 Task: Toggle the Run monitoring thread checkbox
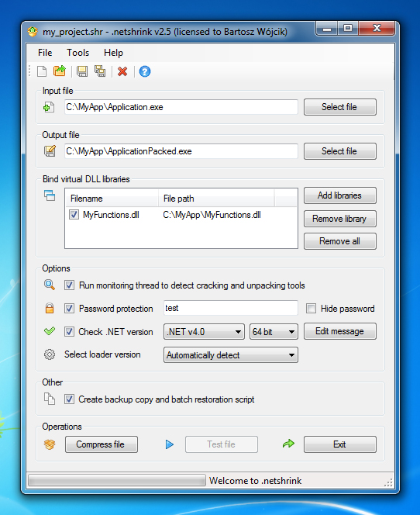pos(69,285)
